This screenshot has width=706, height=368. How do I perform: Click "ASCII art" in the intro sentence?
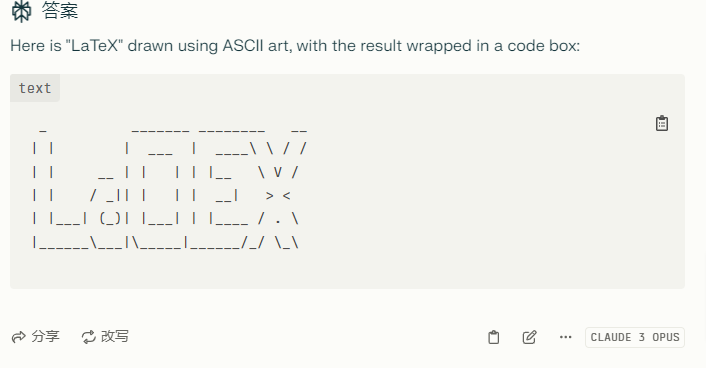click(x=257, y=45)
